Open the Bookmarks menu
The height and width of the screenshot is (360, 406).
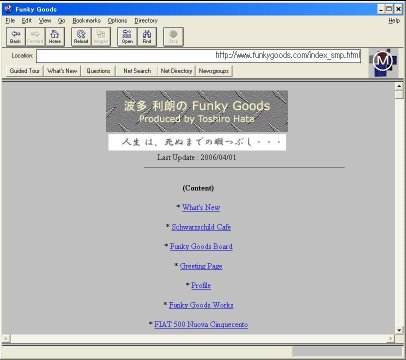86,21
